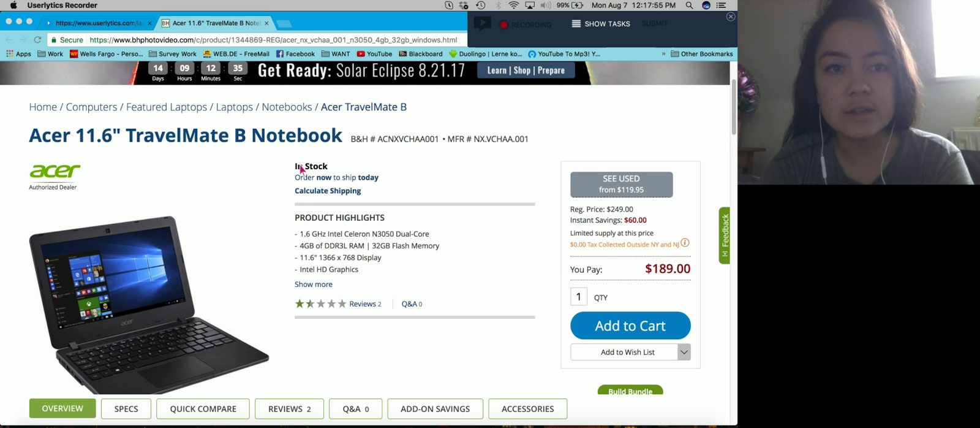Screen dimensions: 980x428
Task: Open the WEB.DE FreeMail bookmark
Action: pyautogui.click(x=236, y=54)
